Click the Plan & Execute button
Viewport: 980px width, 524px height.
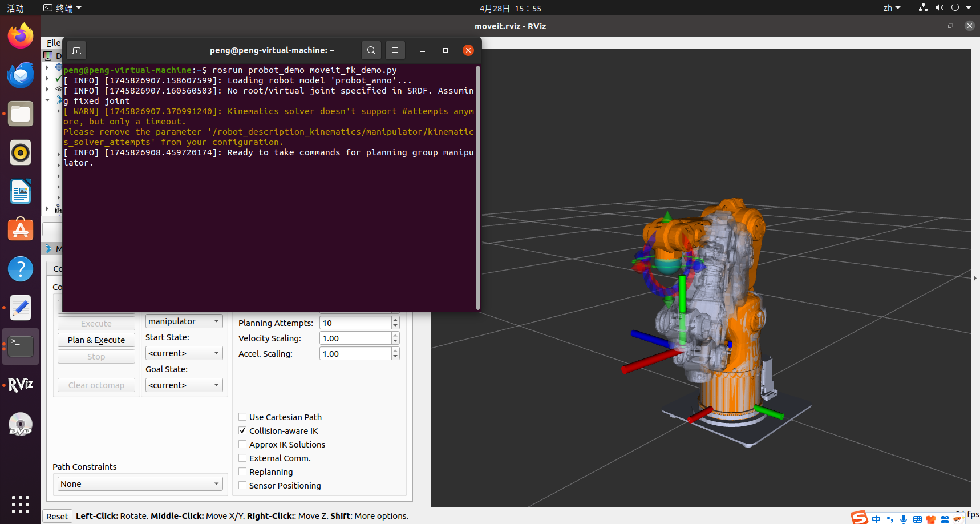point(96,340)
